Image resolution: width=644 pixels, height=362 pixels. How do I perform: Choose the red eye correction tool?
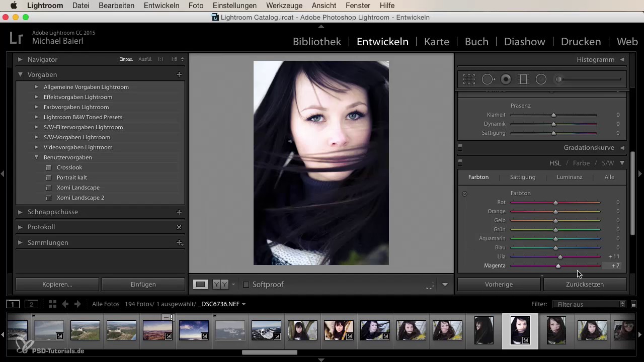(506, 79)
